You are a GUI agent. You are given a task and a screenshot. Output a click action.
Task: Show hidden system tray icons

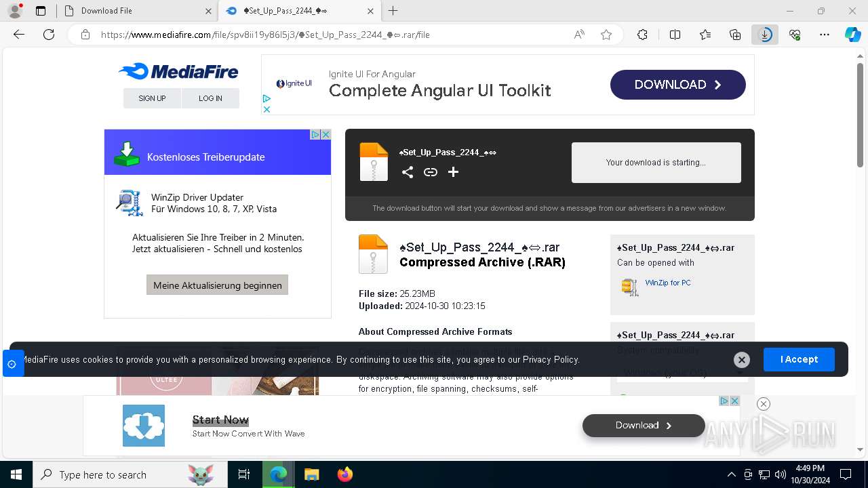click(731, 474)
